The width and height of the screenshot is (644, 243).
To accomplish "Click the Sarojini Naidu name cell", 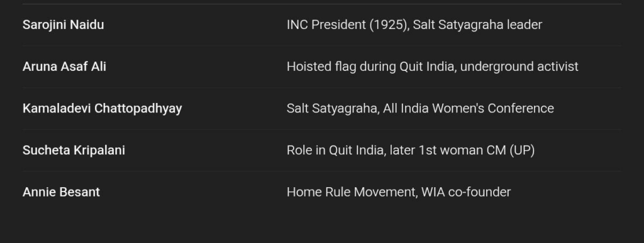I will (x=64, y=25).
